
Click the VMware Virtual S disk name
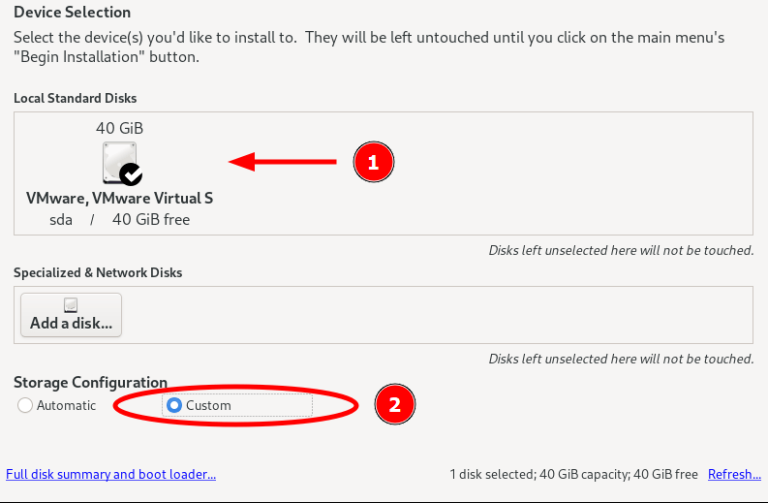[x=119, y=198]
